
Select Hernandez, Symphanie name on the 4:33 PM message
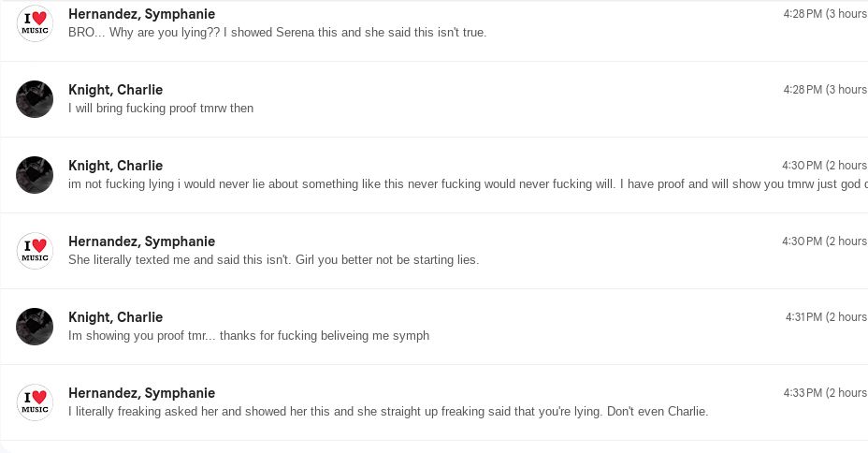141,393
